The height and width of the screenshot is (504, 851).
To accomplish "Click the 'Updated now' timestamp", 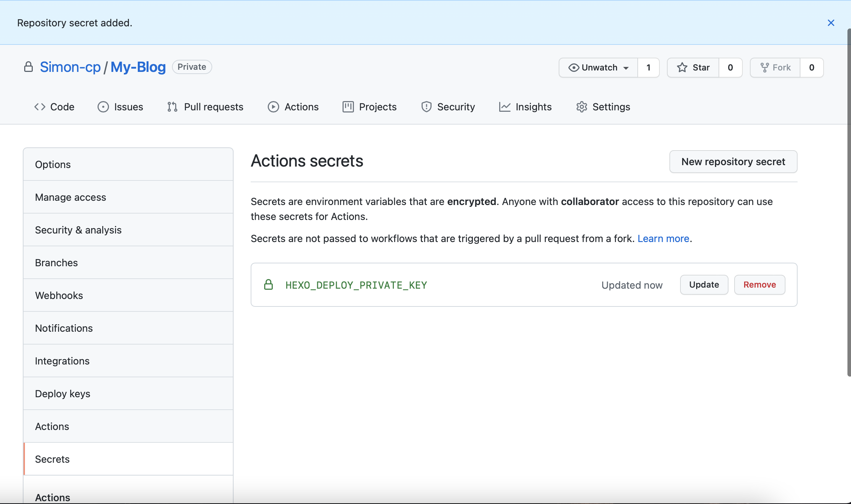I will (632, 285).
